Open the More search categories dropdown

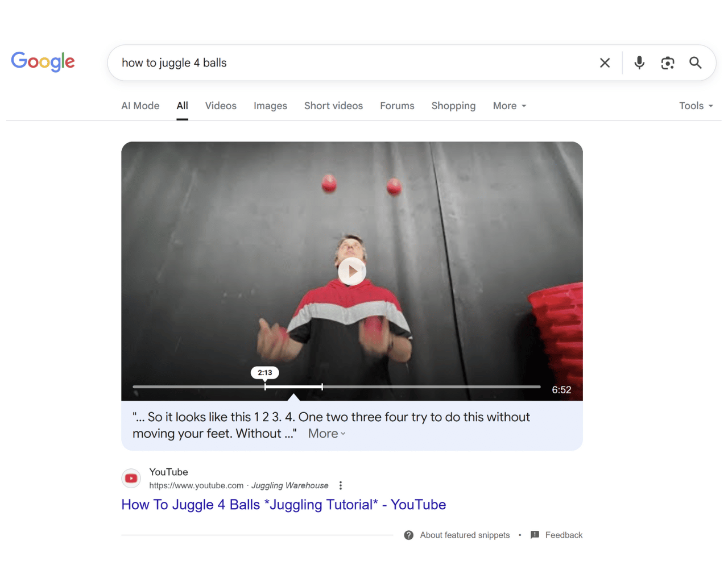tap(508, 106)
